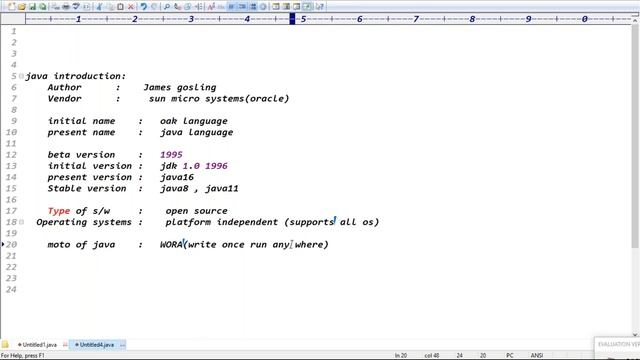Click 'java introduction:' heading text

click(x=76, y=76)
